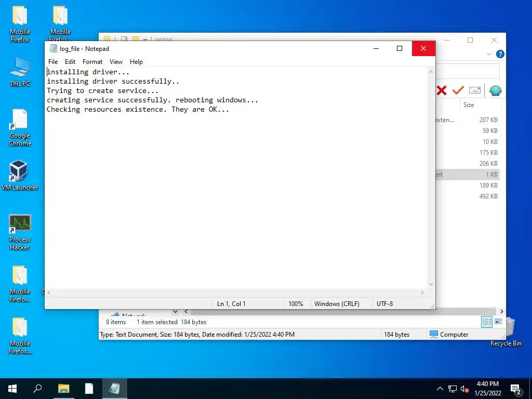This screenshot has width=532, height=399.
Task: Click the red X delete icon in Explorer
Action: point(442,90)
